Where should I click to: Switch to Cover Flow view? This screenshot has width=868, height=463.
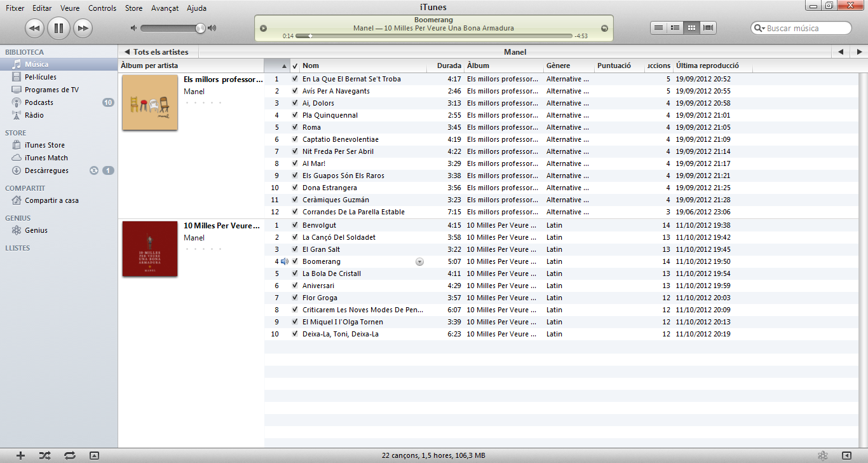(x=708, y=28)
